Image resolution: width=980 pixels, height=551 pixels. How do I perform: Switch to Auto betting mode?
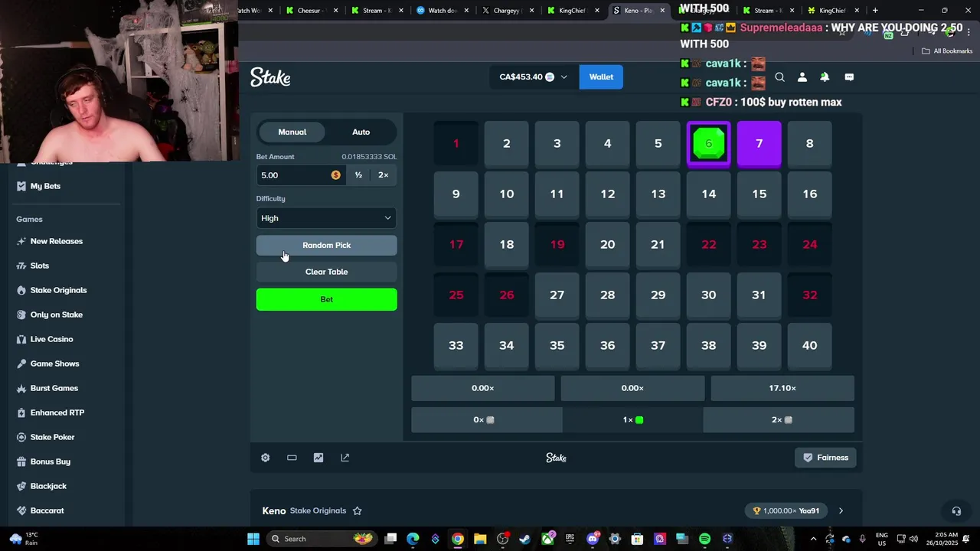pyautogui.click(x=361, y=132)
